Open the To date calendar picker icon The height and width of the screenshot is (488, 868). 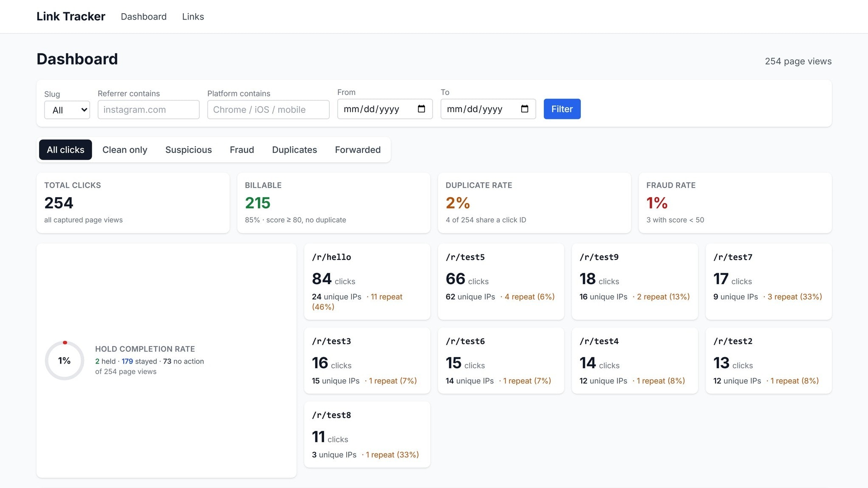pos(524,109)
